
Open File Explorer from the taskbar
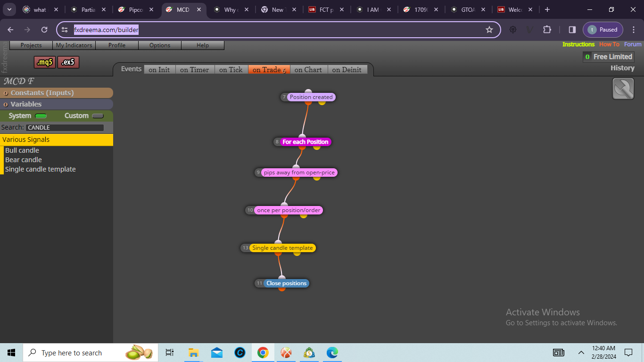pyautogui.click(x=193, y=353)
